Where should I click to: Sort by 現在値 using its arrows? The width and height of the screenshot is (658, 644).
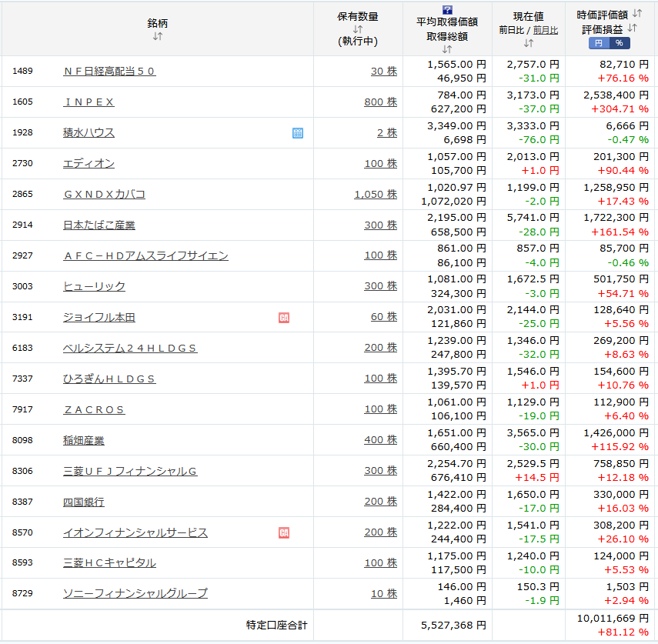[529, 43]
